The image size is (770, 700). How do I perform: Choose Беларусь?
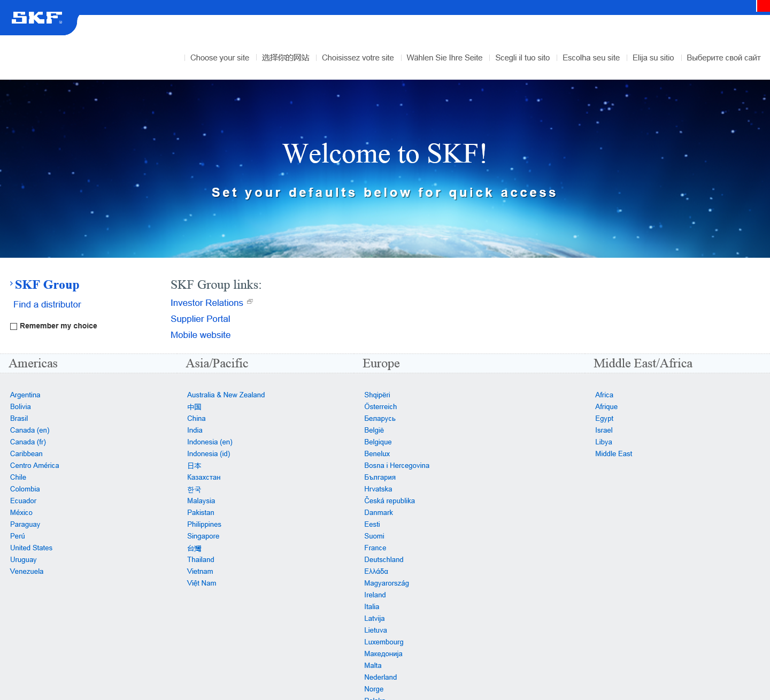click(380, 418)
